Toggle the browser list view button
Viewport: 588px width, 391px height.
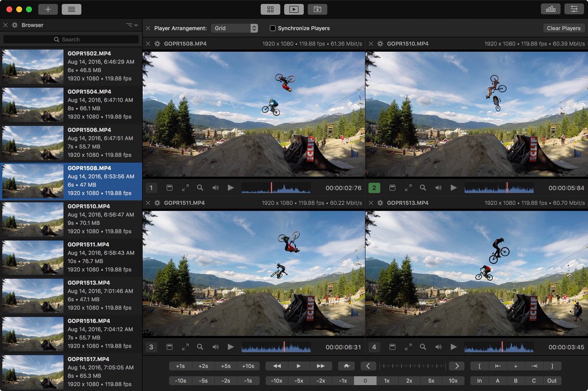(x=72, y=9)
